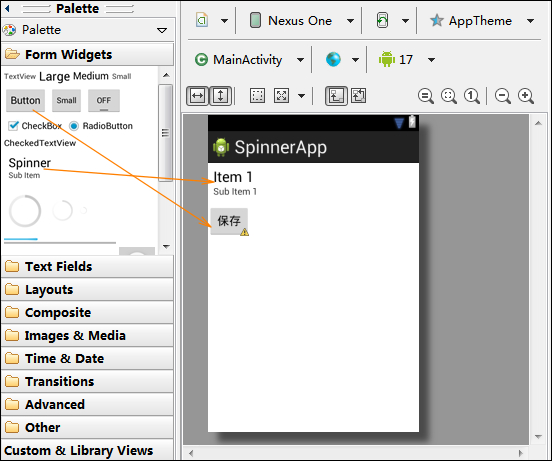Select the RadioButton widget
The image size is (552, 461).
(x=101, y=126)
